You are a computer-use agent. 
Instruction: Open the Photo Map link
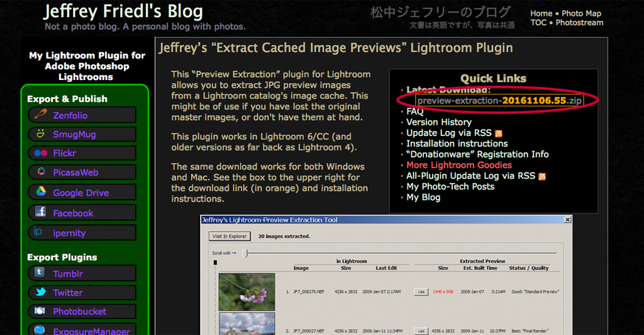[x=581, y=14]
